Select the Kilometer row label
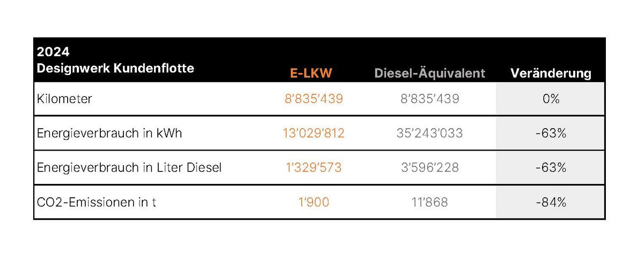 [64, 99]
